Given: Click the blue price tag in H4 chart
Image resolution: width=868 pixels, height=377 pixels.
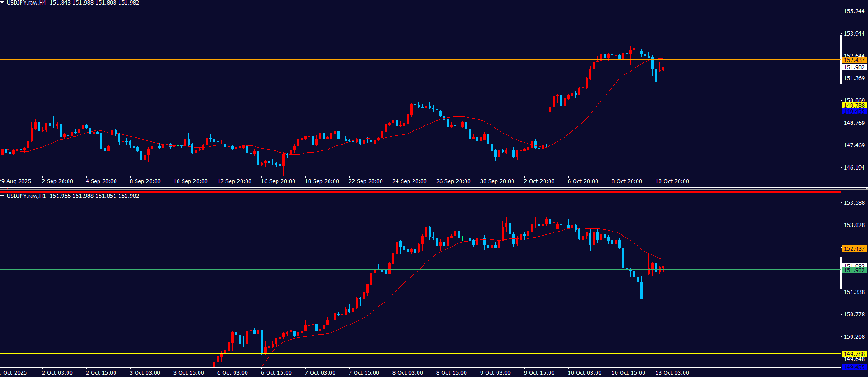Looking at the screenshot, I should pos(853,112).
